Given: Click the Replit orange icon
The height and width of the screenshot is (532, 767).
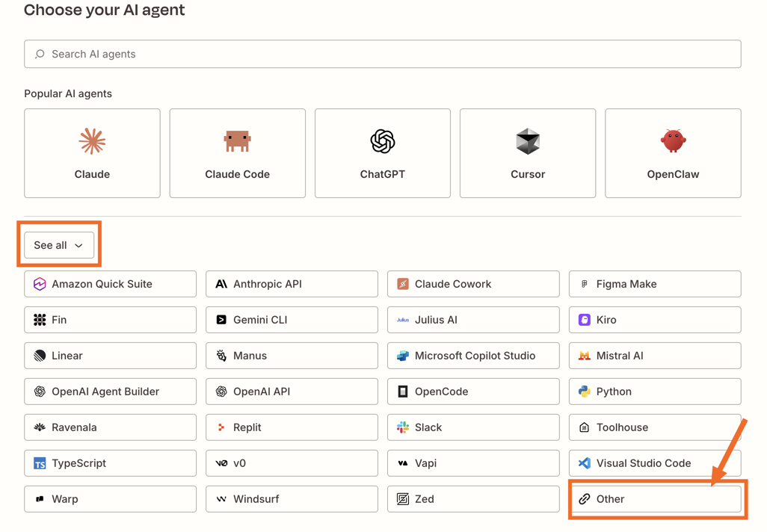Looking at the screenshot, I should (221, 427).
